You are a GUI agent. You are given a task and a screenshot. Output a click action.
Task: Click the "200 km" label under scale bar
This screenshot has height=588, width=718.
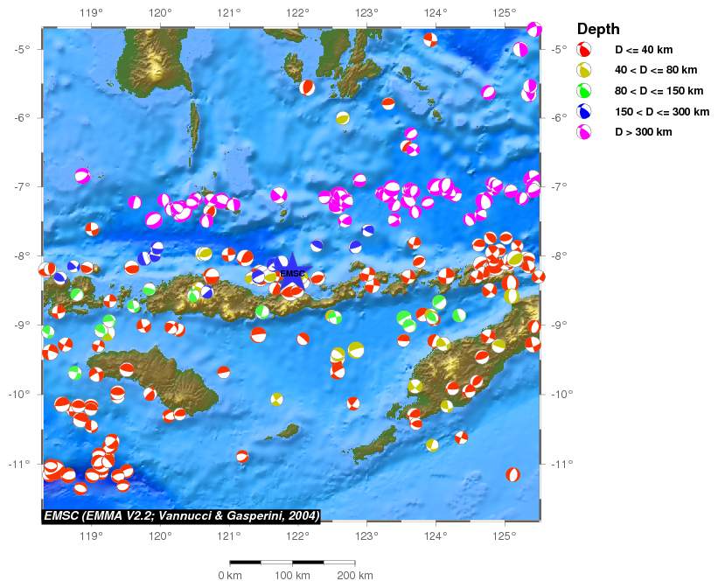354,575
